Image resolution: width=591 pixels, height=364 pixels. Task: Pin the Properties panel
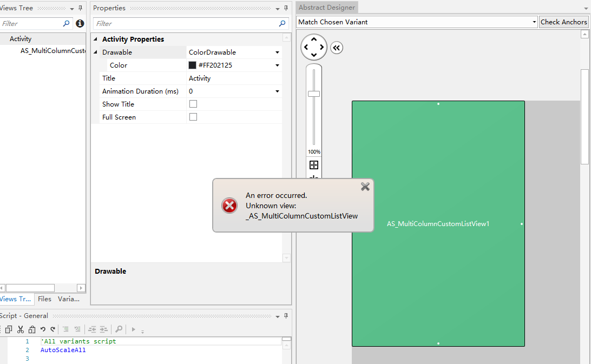286,8
